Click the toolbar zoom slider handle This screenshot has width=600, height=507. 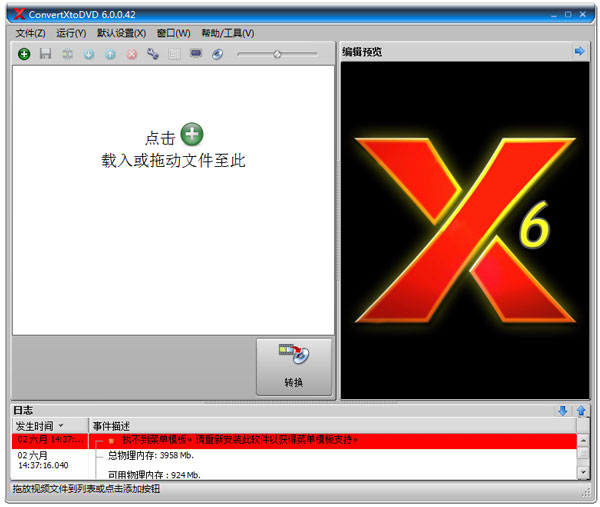[x=277, y=54]
